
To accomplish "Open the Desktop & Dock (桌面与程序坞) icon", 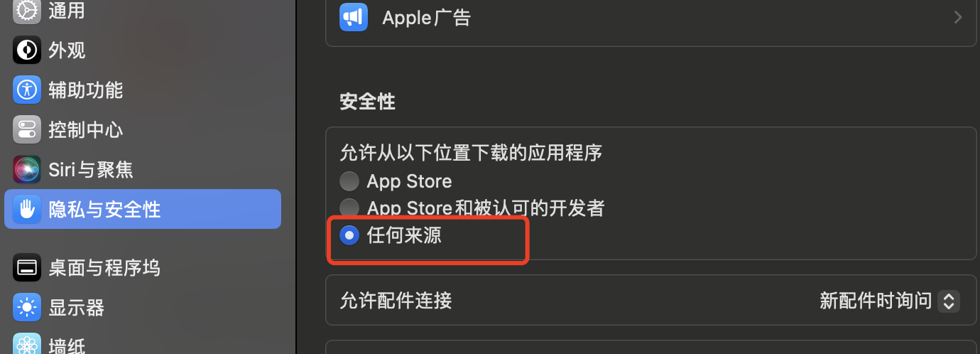I will pyautogui.click(x=27, y=268).
